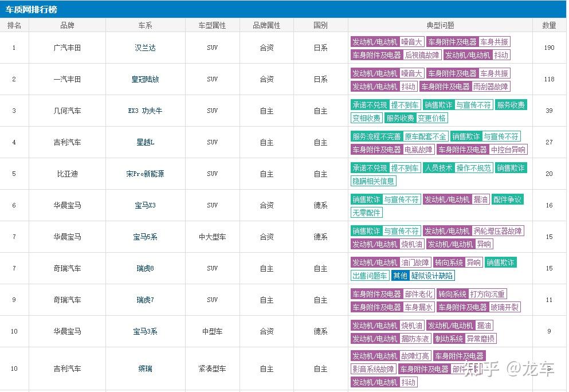Click the 变更价格 tag in EX3 row
The image size is (569, 392).
click(431, 118)
